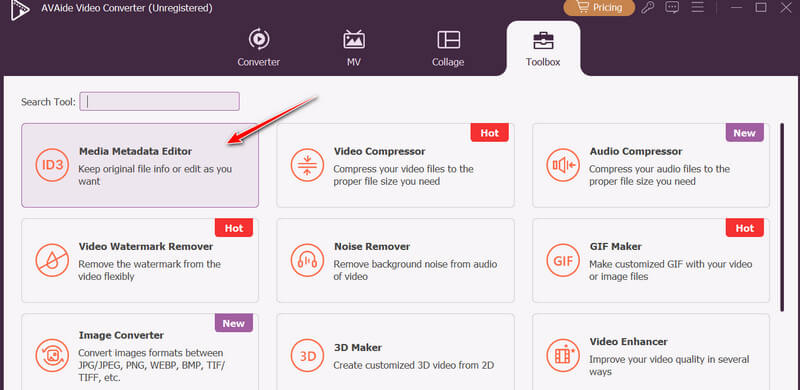Click the Hot badge on Video Compressor

(x=490, y=133)
